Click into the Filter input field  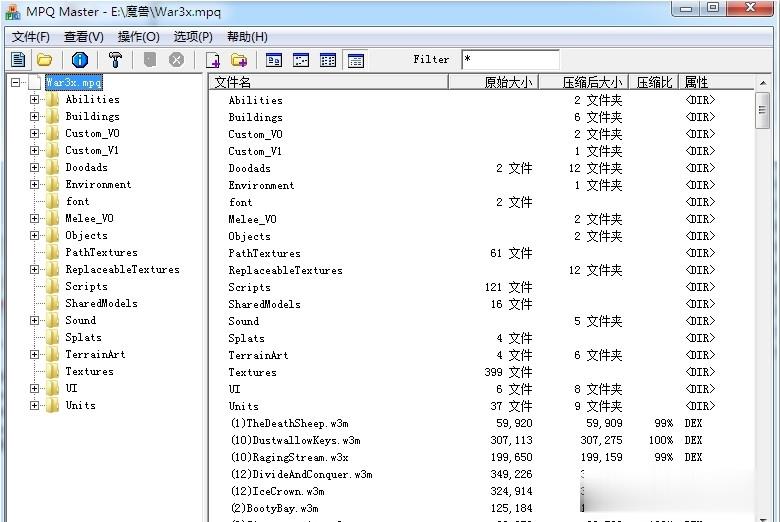[510, 60]
